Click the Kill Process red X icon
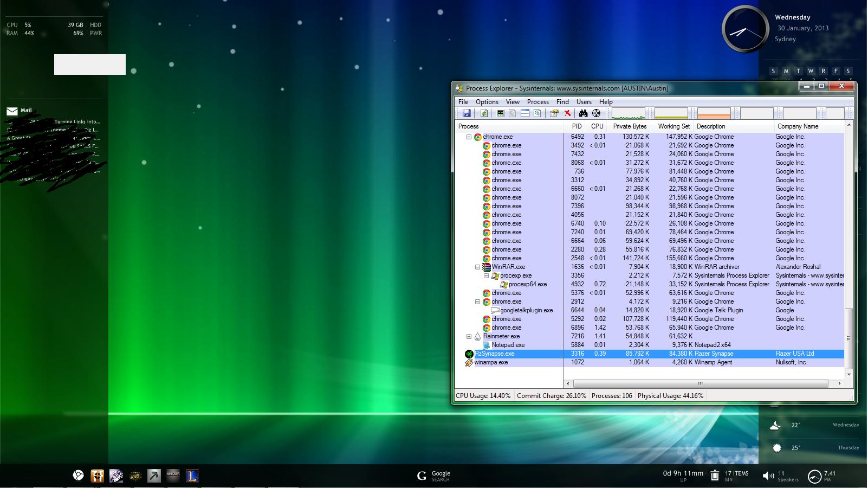This screenshot has height=488, width=868. click(567, 113)
